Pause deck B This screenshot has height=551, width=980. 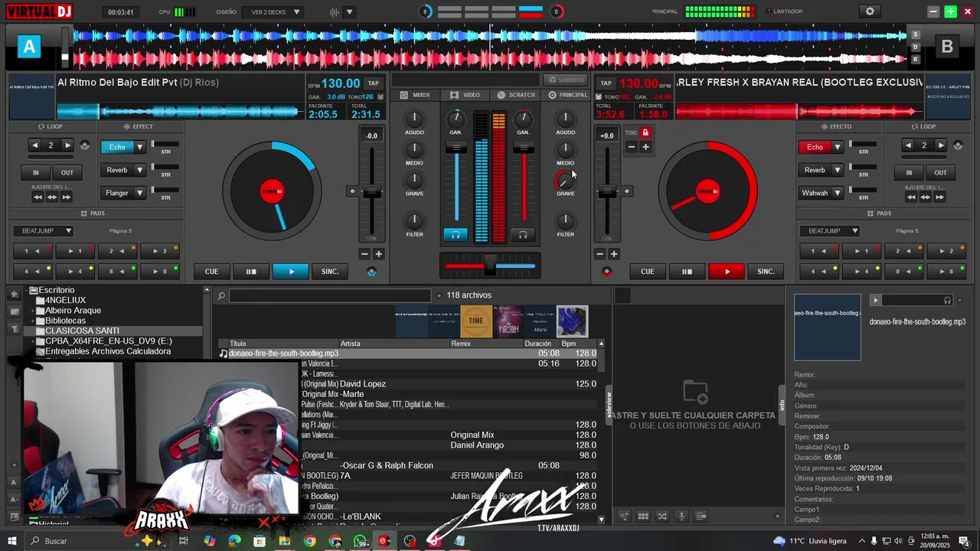pos(687,272)
